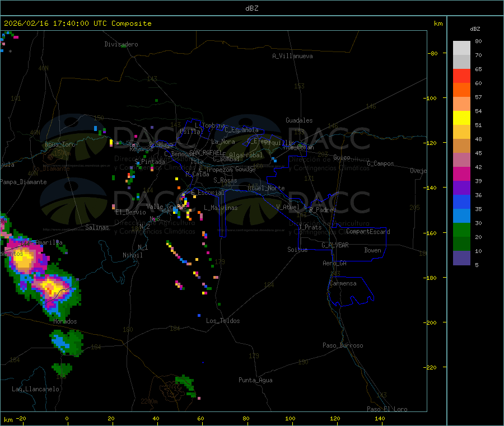
Task: Click the 'La_Nora' label
Action: (x=223, y=142)
